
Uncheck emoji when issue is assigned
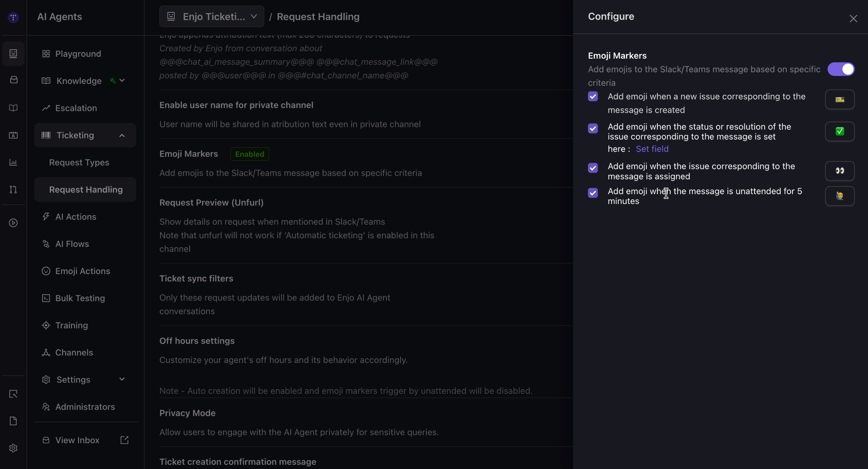click(593, 168)
